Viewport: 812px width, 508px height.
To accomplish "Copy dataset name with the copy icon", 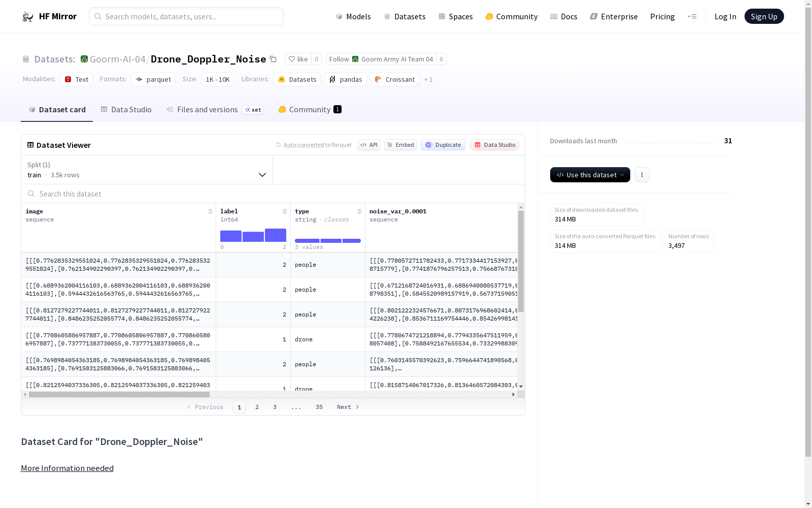I will click(x=273, y=59).
